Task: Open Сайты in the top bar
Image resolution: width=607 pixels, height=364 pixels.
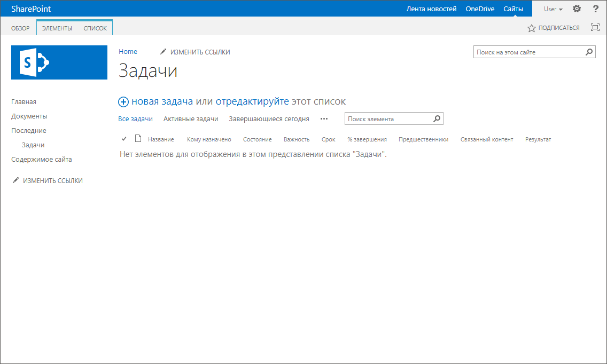Action: tap(513, 9)
